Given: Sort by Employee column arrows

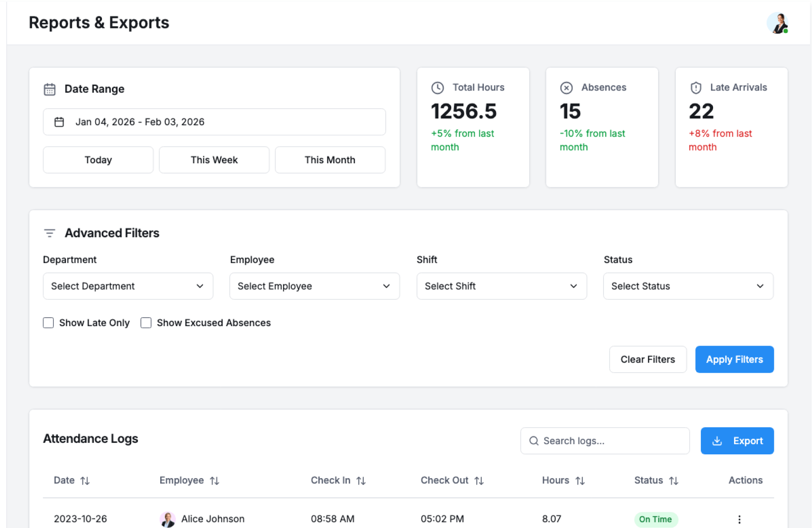Looking at the screenshot, I should [x=214, y=481].
